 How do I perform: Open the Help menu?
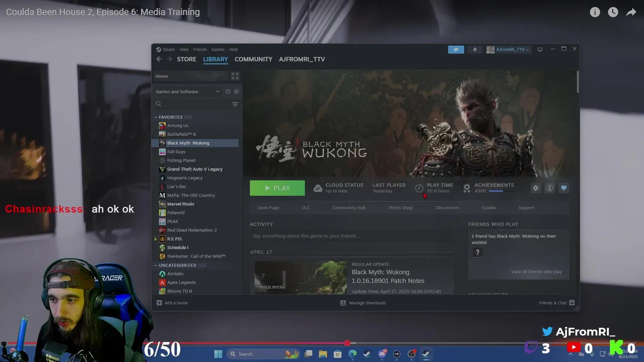click(x=233, y=49)
